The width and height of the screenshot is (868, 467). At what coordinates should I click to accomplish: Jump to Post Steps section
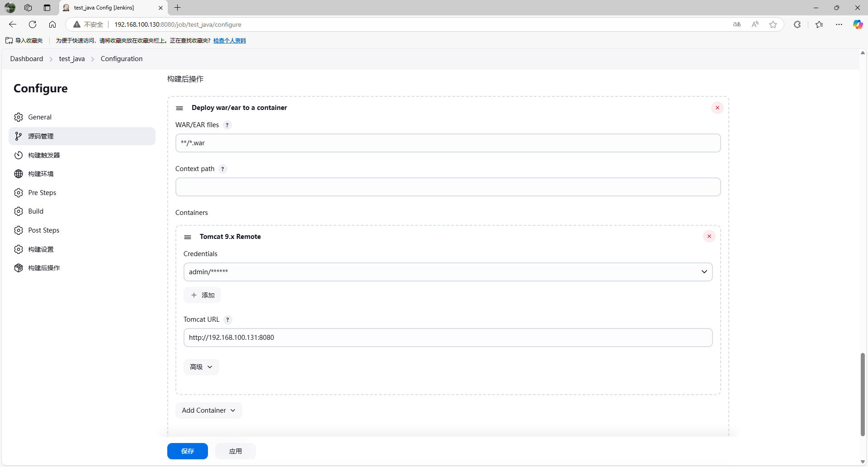pos(43,230)
